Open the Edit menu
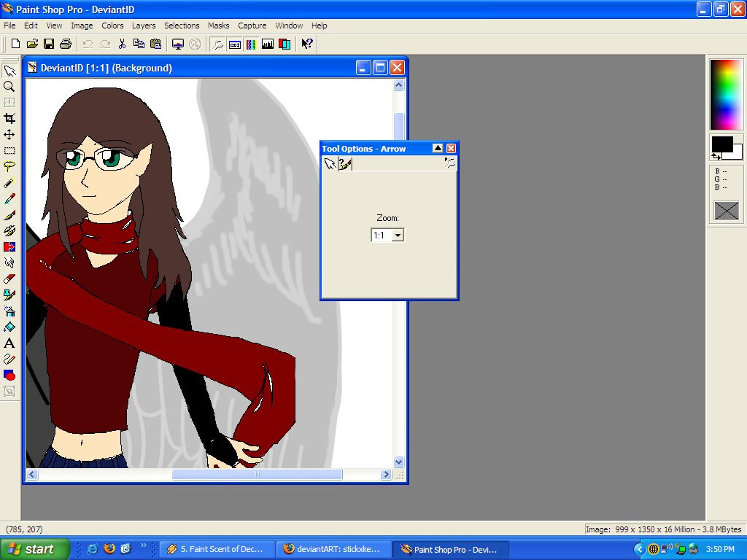 31,26
